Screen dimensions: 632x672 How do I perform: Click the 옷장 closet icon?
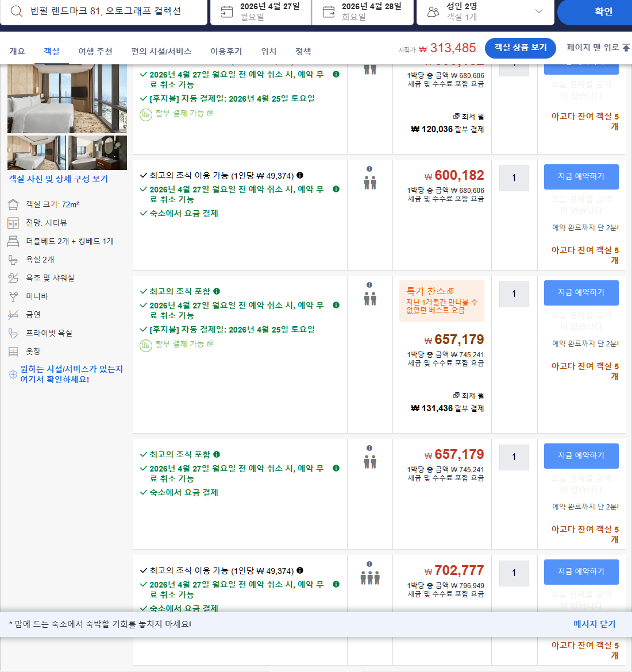coord(13,352)
